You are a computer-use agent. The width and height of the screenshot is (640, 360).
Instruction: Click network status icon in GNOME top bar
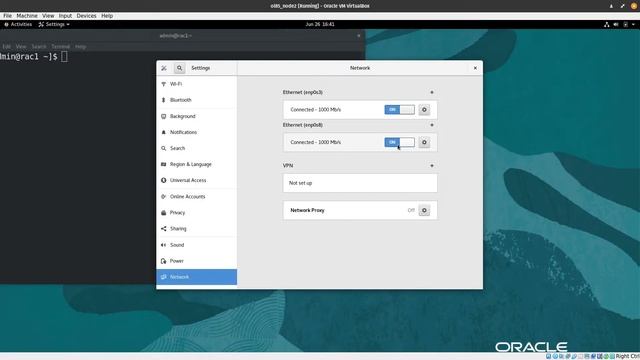[x=607, y=24]
